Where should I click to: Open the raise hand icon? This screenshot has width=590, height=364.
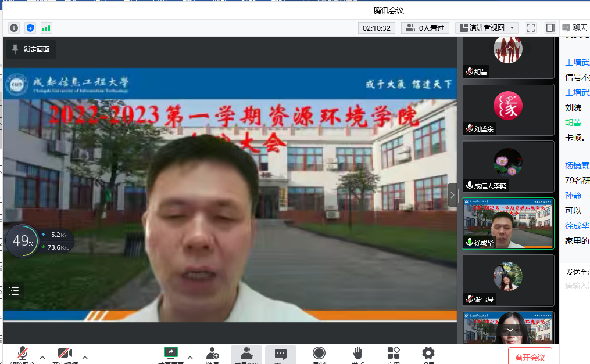pos(357,354)
